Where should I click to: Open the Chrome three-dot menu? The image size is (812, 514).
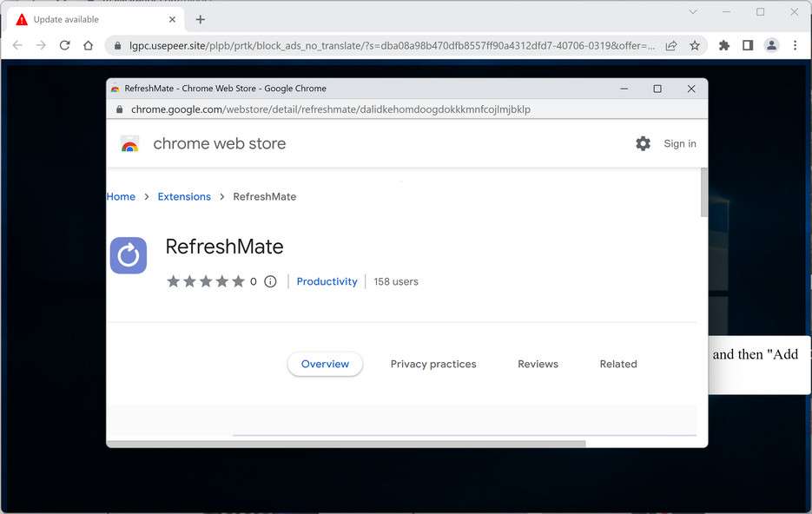coord(795,45)
